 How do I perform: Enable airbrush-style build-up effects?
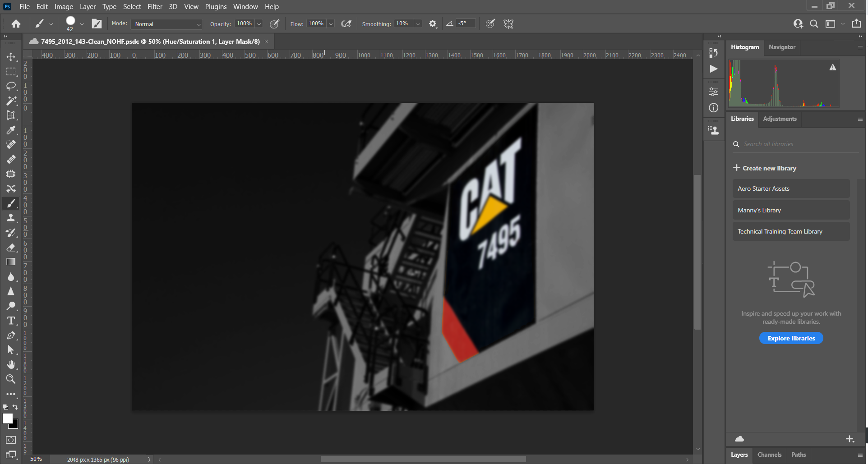point(346,24)
